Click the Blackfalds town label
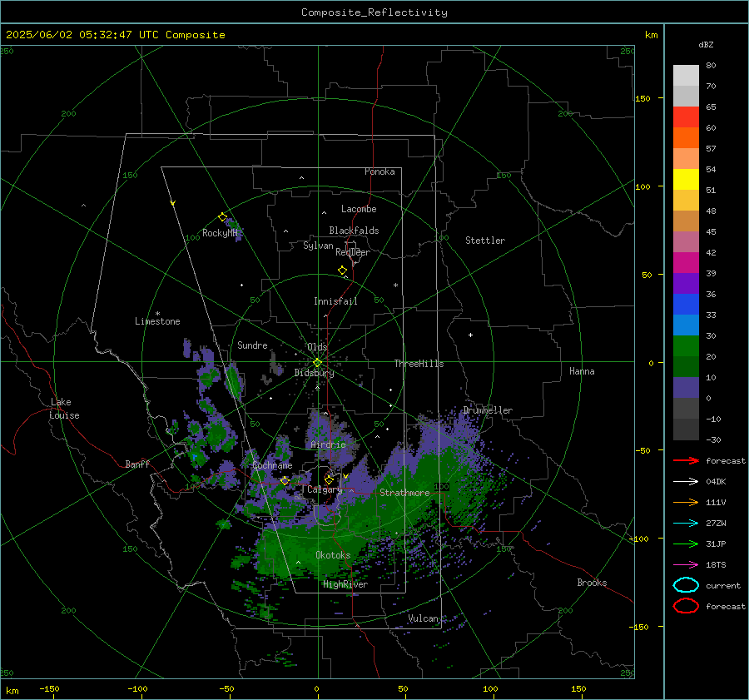The width and height of the screenshot is (749, 700). point(354,231)
